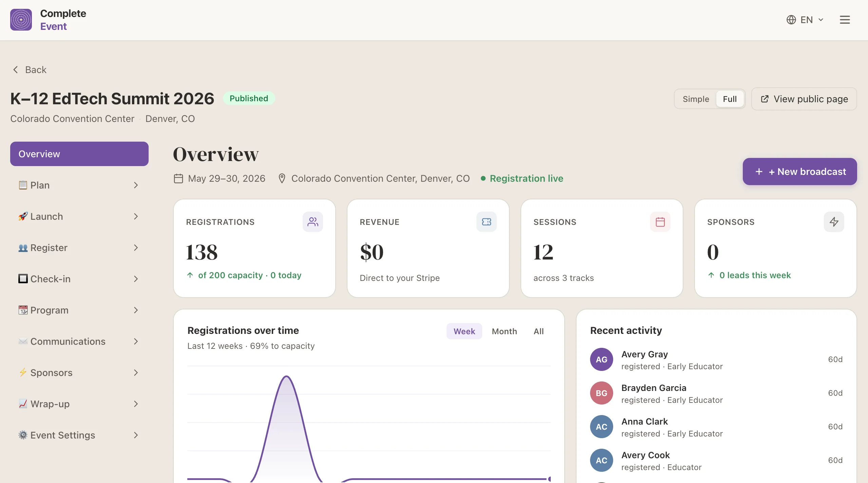Click the people icon beside Register
Image resolution: width=868 pixels, height=483 pixels.
point(23,248)
